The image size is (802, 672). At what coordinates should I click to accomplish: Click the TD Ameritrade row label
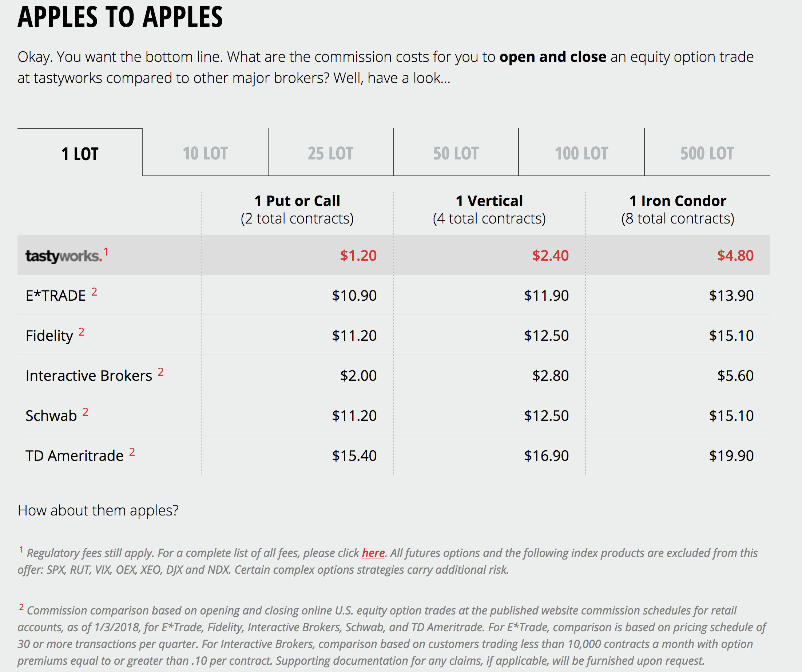[x=75, y=456]
